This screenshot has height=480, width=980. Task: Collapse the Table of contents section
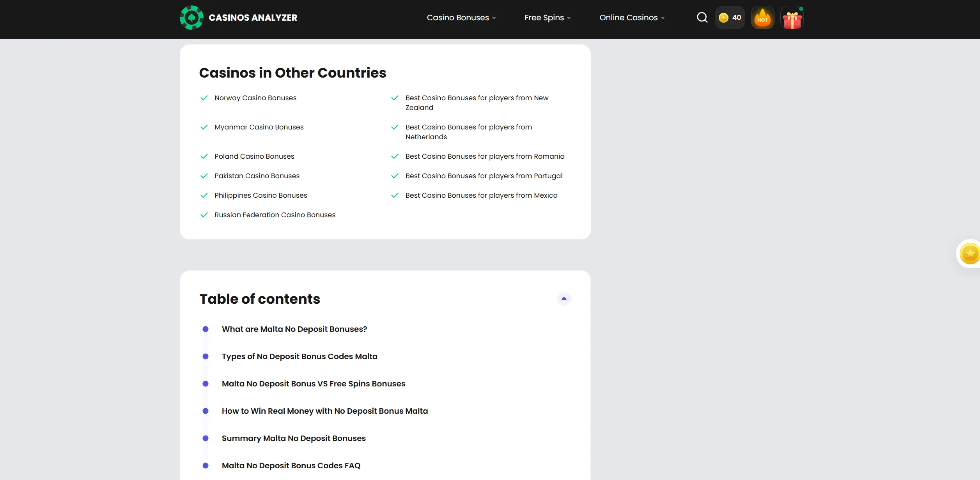click(564, 299)
